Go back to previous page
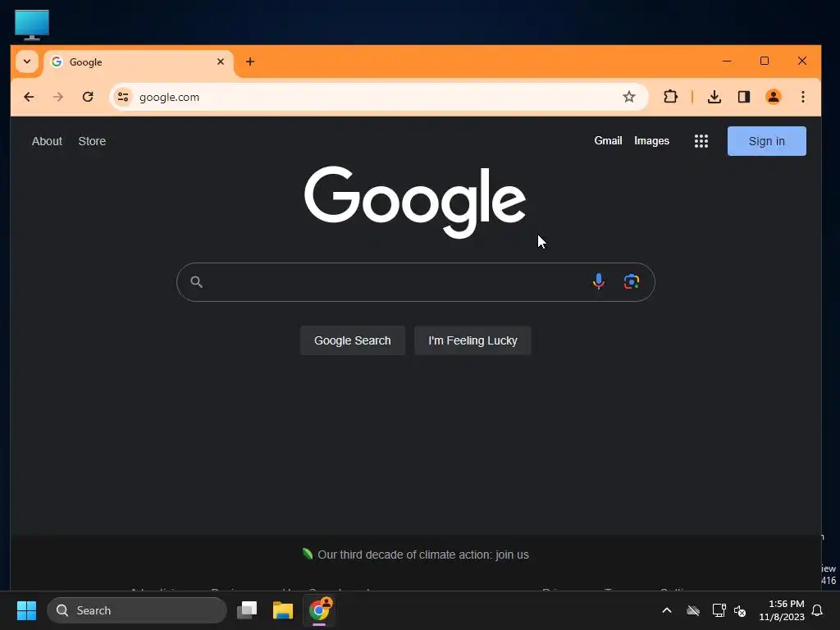The height and width of the screenshot is (630, 840). coord(29,97)
